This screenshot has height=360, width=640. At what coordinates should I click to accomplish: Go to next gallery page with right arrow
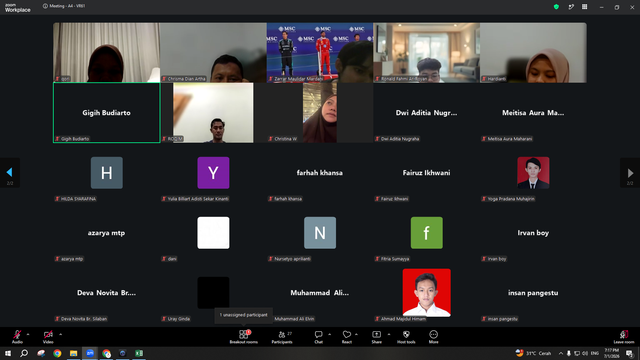coord(630,173)
